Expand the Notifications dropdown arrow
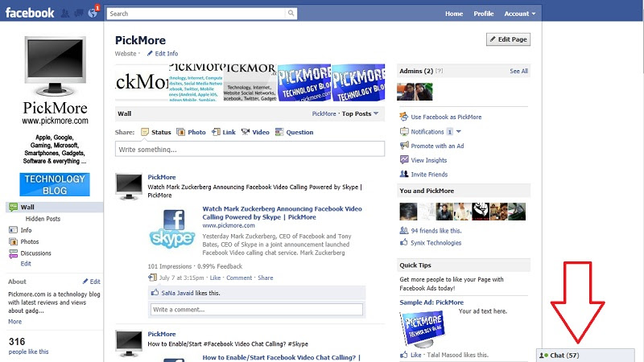644x362 pixels. click(x=459, y=131)
